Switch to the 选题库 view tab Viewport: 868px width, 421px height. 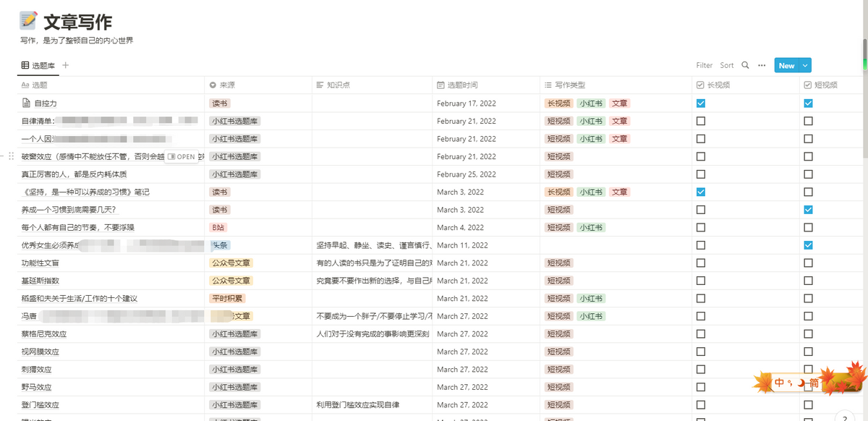coord(41,65)
